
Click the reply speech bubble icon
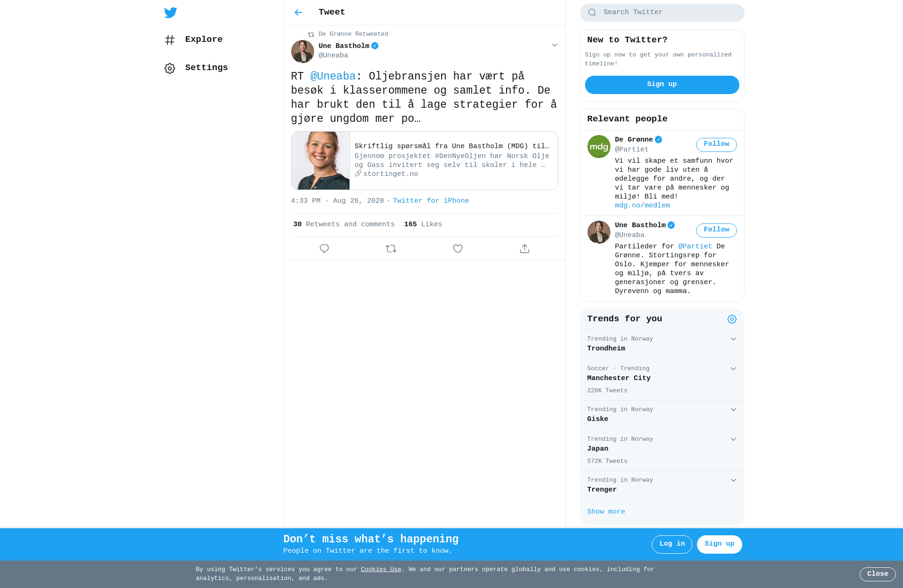coord(324,248)
